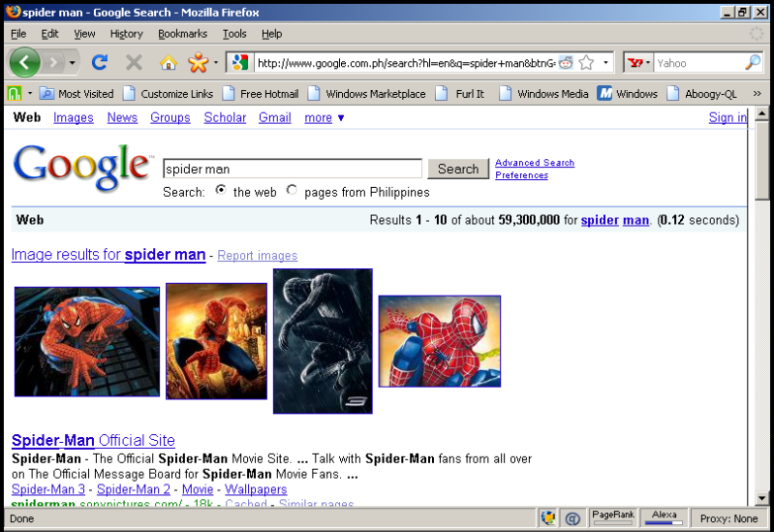Image resolution: width=774 pixels, height=532 pixels.
Task: Open the Furl It bookmark
Action: pos(459,93)
